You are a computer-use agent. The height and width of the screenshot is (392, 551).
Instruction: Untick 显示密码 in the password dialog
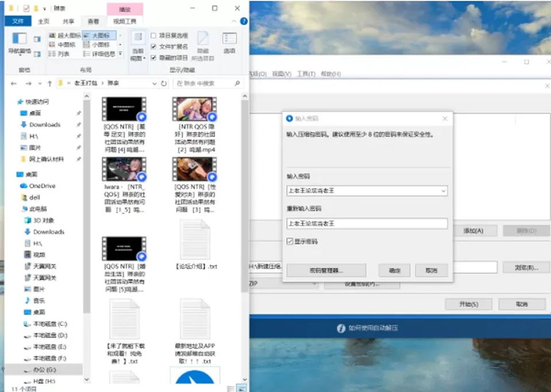tap(290, 241)
